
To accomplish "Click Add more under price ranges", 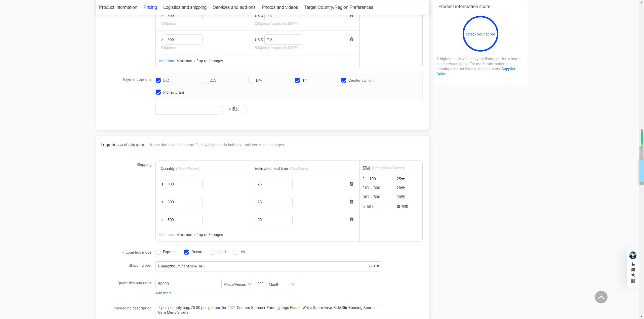I will 167,61.
